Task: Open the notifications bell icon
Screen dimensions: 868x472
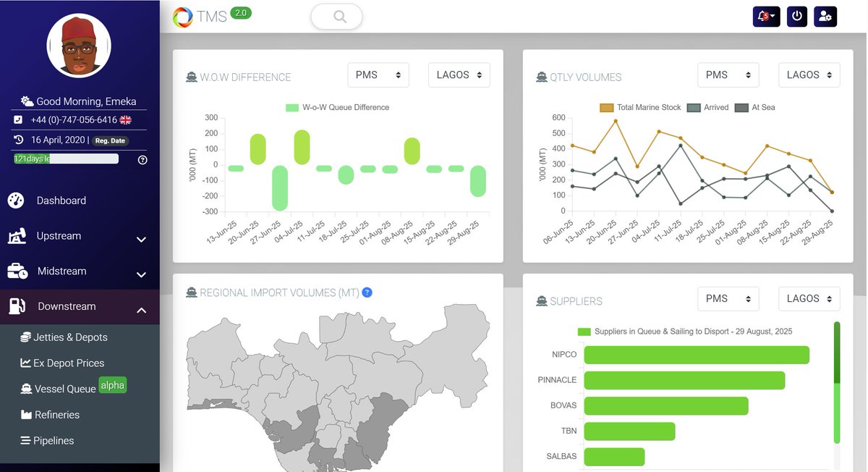Action: coord(766,16)
